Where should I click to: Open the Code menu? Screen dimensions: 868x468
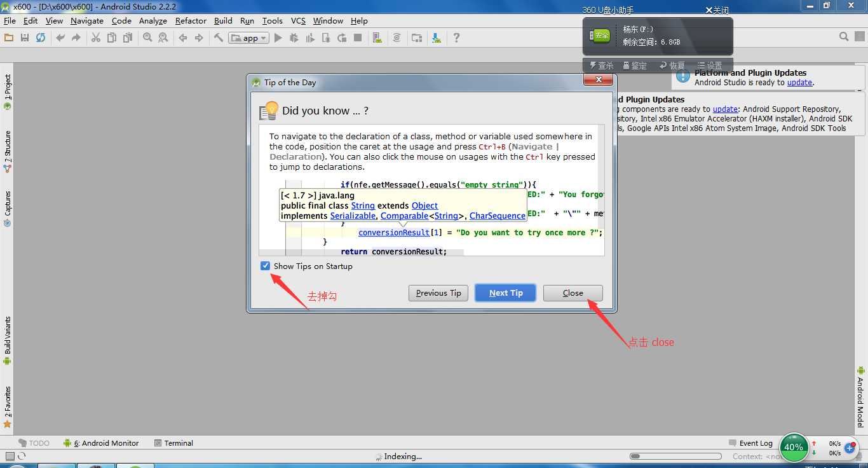121,20
